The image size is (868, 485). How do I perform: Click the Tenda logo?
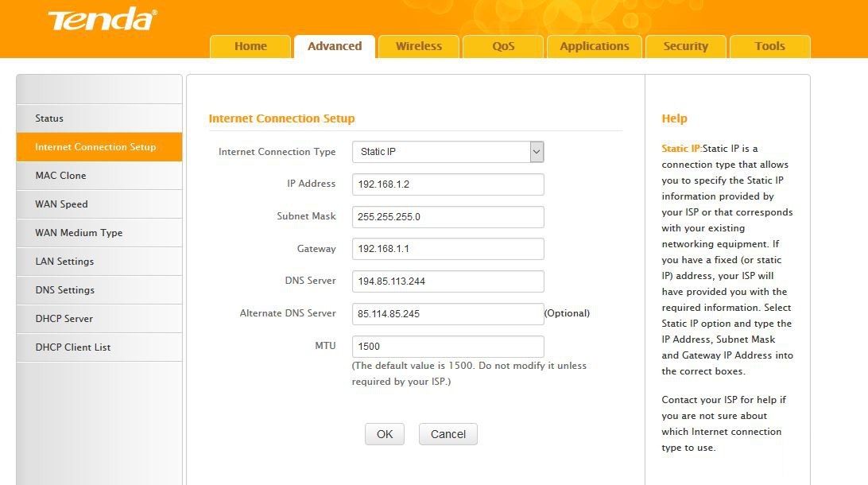[x=103, y=20]
